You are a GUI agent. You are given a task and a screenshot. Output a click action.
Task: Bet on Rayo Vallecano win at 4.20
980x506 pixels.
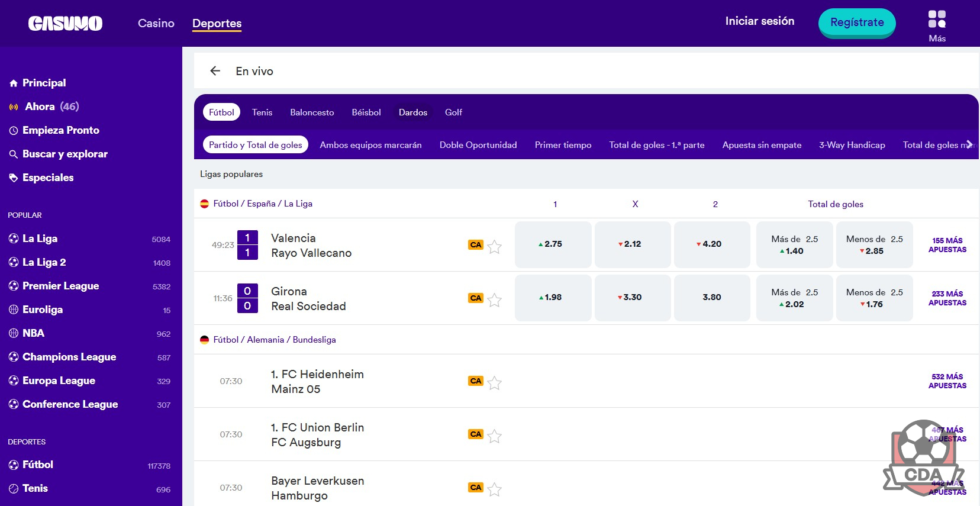click(712, 244)
